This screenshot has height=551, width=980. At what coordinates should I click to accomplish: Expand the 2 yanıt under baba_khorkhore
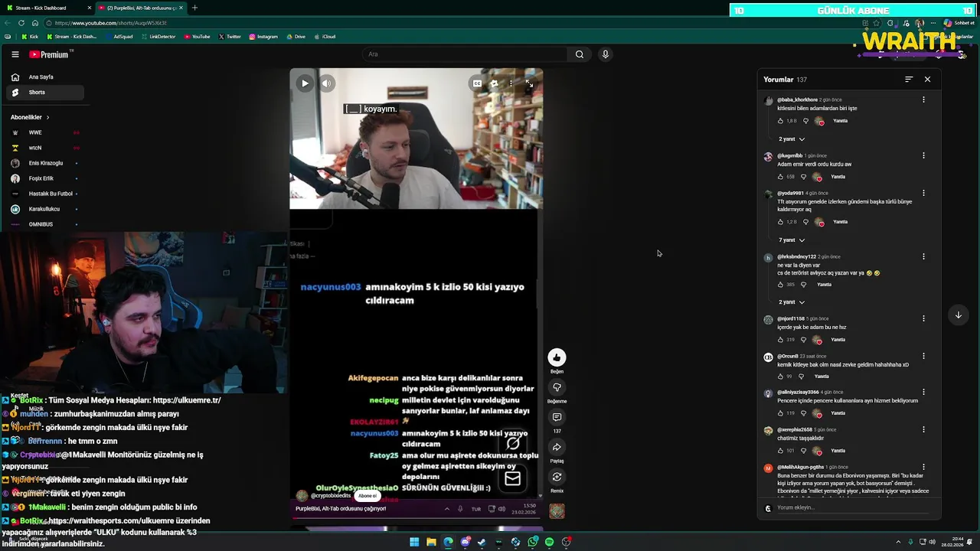tap(792, 139)
